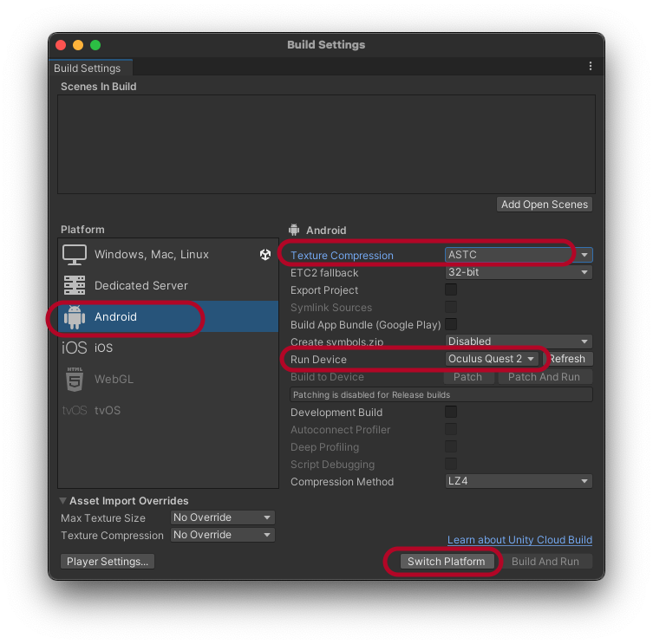Open the Player Settings... button
The height and width of the screenshot is (644, 653).
coord(108,562)
